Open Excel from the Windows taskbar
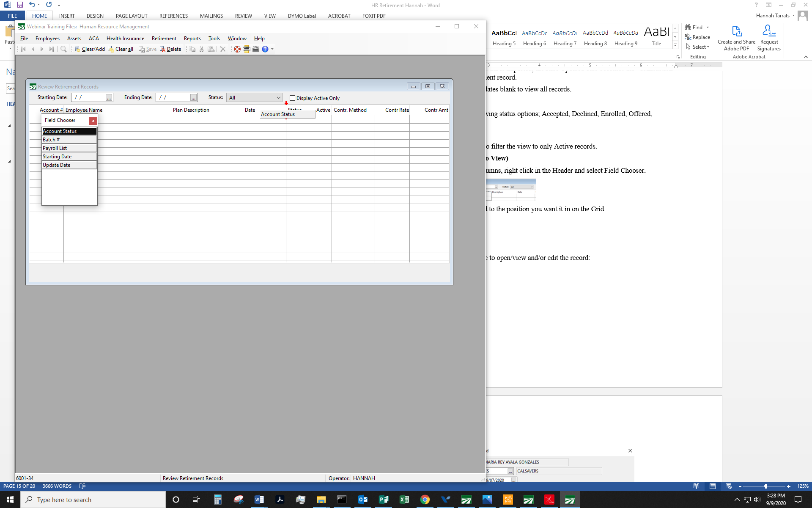812x508 pixels. pyautogui.click(x=404, y=500)
